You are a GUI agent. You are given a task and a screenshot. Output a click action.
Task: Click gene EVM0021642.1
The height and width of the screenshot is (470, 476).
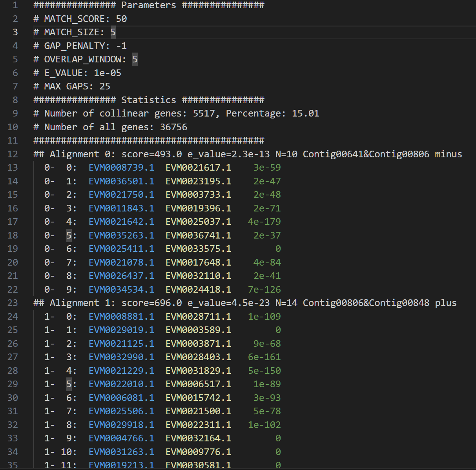click(x=121, y=222)
